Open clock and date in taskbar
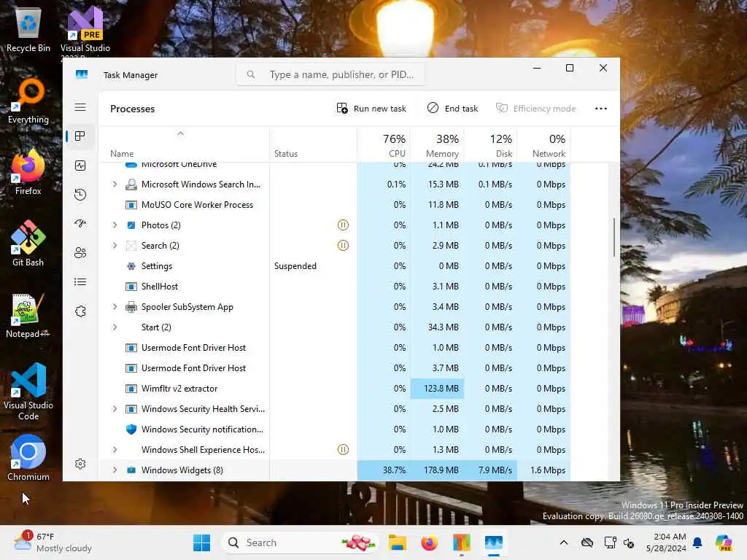 tap(665, 542)
